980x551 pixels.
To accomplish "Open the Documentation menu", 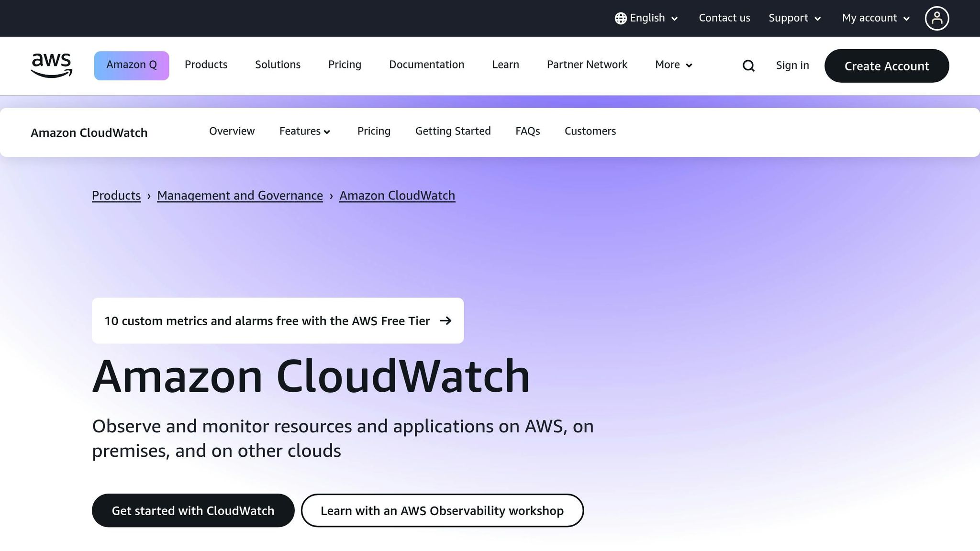I will [426, 65].
